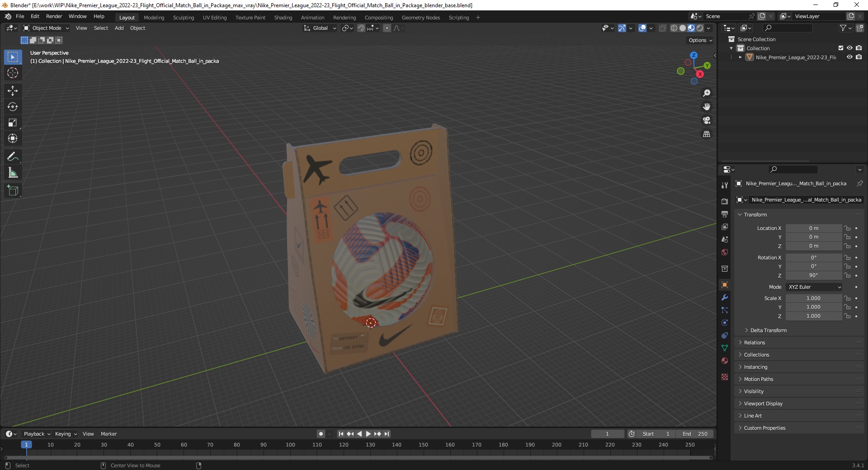The height and width of the screenshot is (470, 868).
Task: Open Object Mode dropdown
Action: tap(47, 28)
